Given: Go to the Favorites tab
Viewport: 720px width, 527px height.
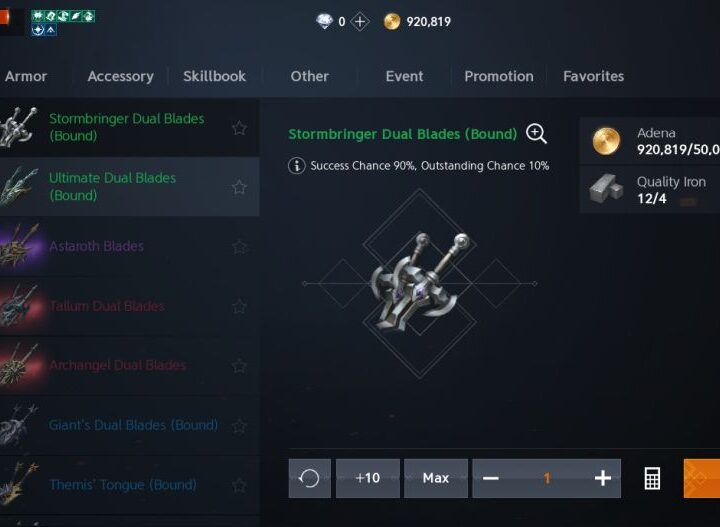Looking at the screenshot, I should point(593,76).
